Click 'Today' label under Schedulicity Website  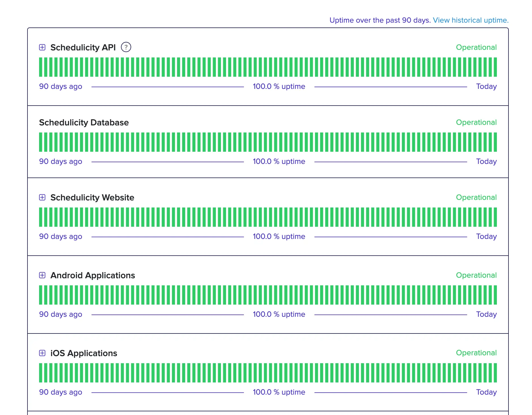pyautogui.click(x=486, y=236)
